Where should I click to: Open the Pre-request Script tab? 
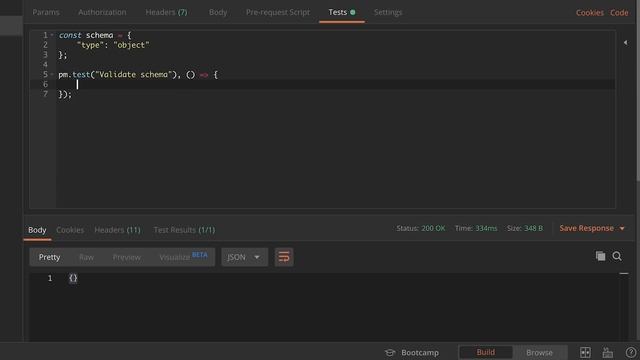pyautogui.click(x=278, y=12)
